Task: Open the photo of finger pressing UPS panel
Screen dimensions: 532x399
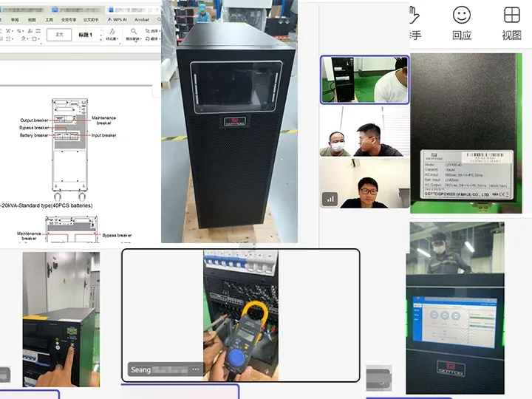Action: [61, 319]
